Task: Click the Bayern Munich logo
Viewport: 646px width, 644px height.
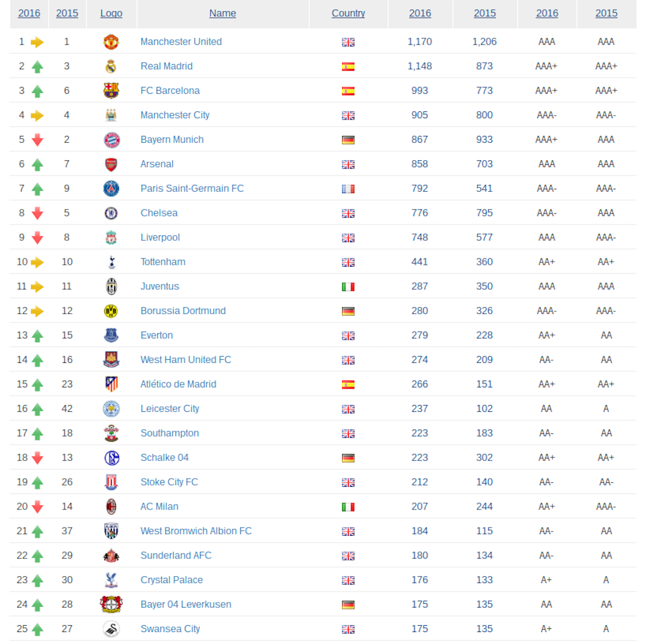Action: click(x=111, y=140)
